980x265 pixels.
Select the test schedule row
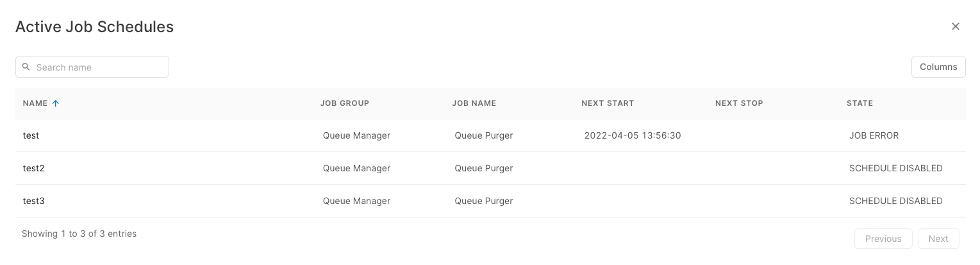click(31, 135)
